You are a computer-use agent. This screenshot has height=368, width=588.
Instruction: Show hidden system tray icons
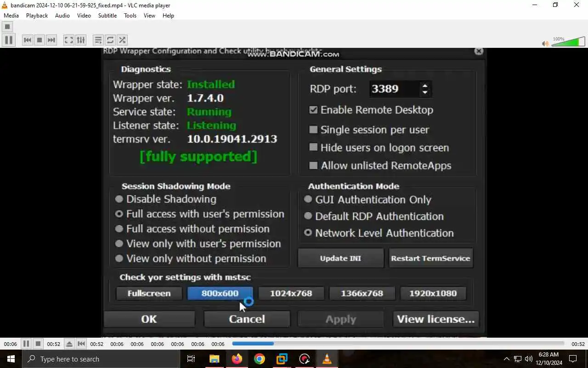pyautogui.click(x=507, y=359)
